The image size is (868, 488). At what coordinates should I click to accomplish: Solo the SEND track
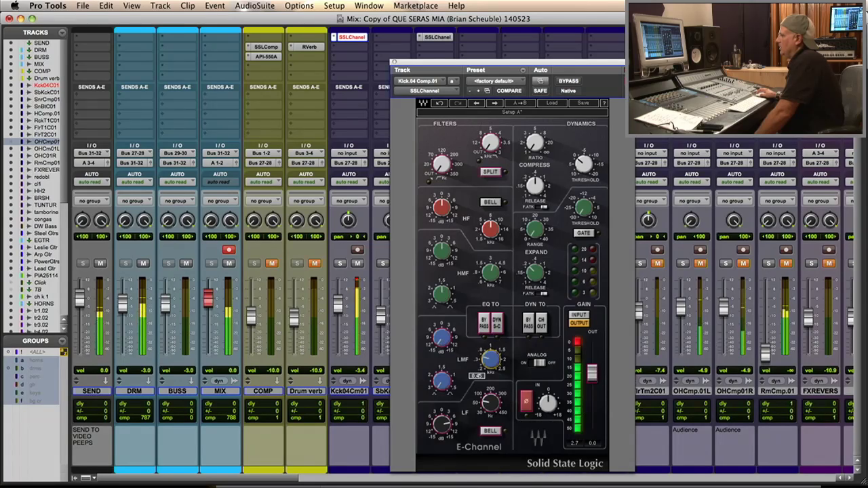point(83,263)
